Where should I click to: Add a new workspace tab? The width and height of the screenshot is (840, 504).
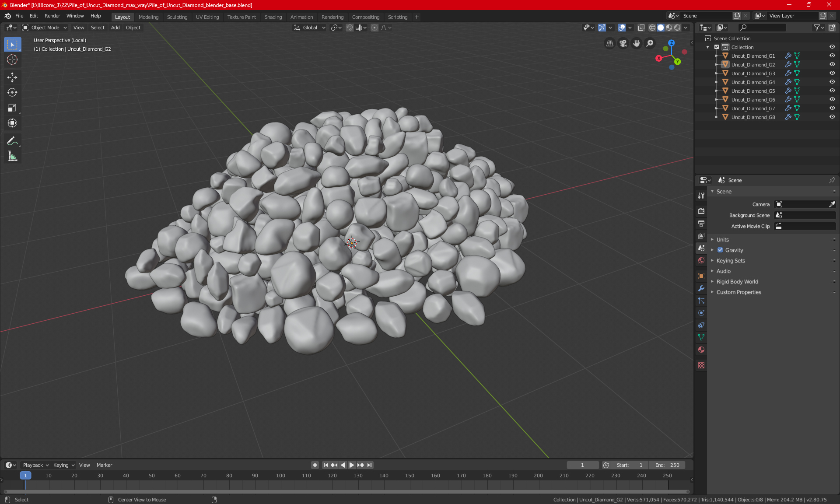[416, 17]
